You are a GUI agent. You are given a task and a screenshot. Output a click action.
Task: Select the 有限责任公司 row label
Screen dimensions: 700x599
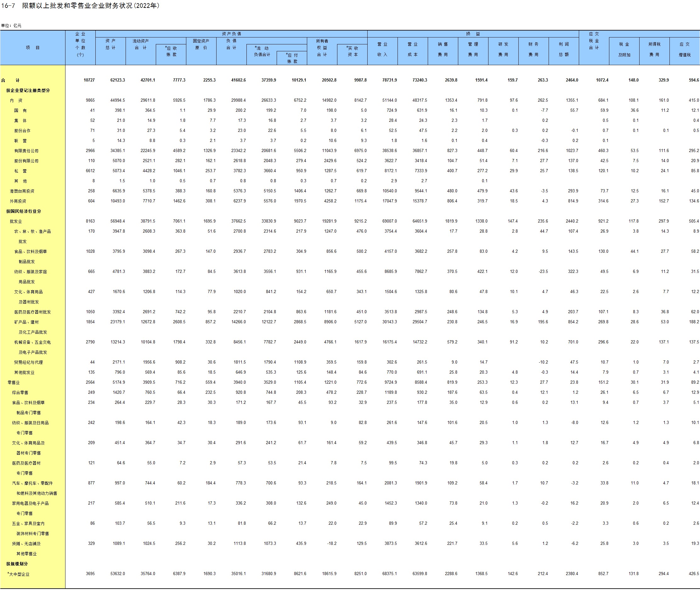26,151
